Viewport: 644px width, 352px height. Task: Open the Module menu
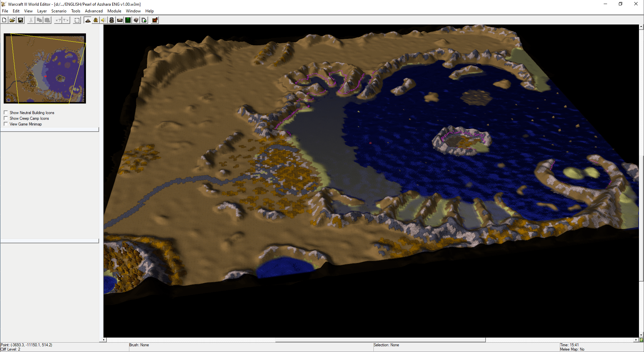point(114,11)
